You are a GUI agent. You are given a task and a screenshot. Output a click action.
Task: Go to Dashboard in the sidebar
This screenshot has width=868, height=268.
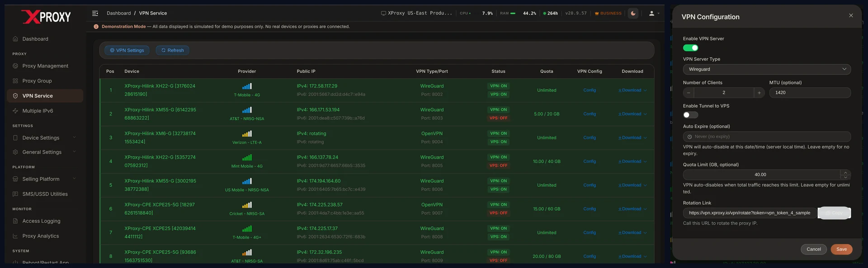pyautogui.click(x=45, y=39)
